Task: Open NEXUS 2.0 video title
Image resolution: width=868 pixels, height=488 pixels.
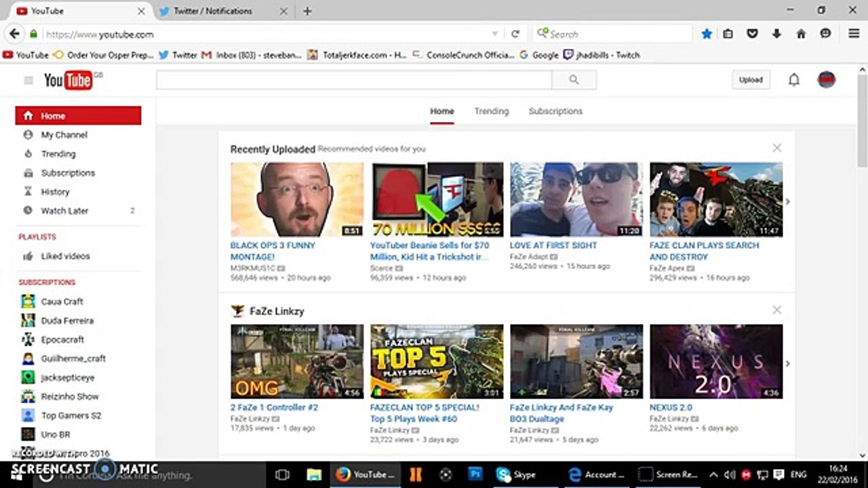Action: (x=671, y=407)
